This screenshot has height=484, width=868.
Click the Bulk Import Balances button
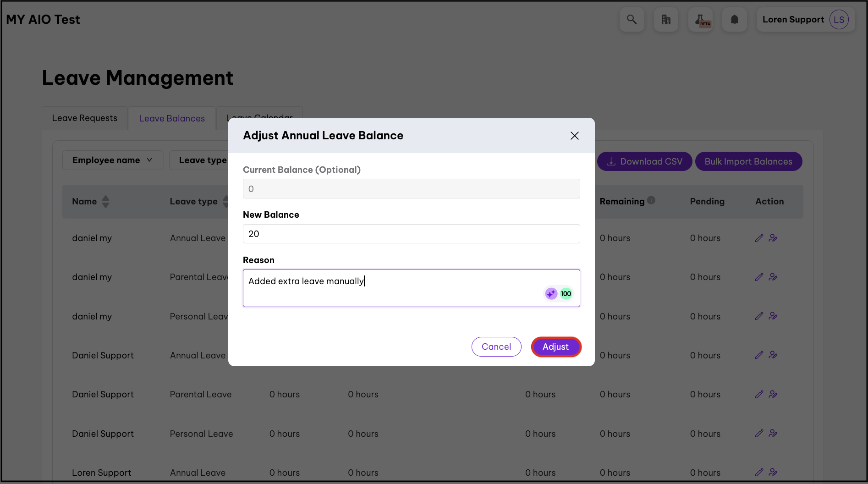[x=748, y=161]
